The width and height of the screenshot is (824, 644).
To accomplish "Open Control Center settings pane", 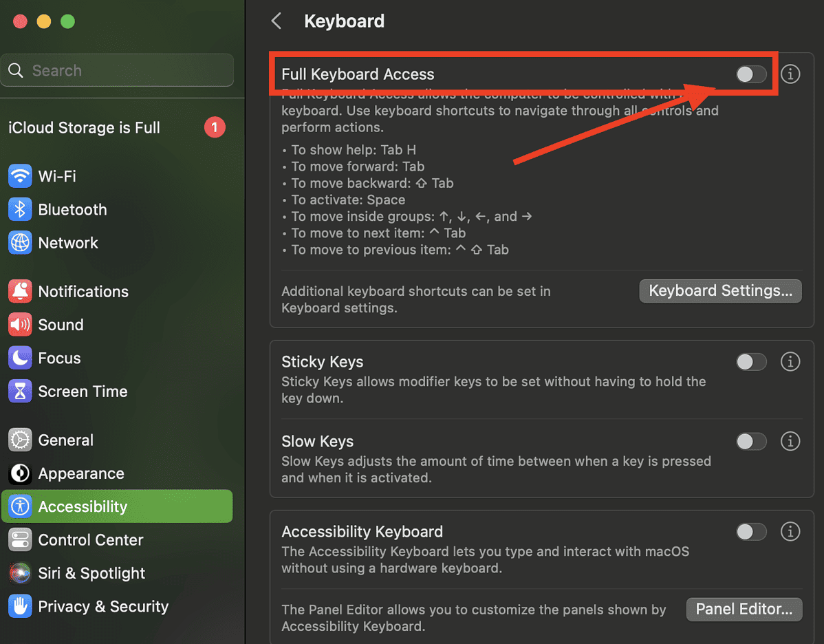I will pos(90,540).
